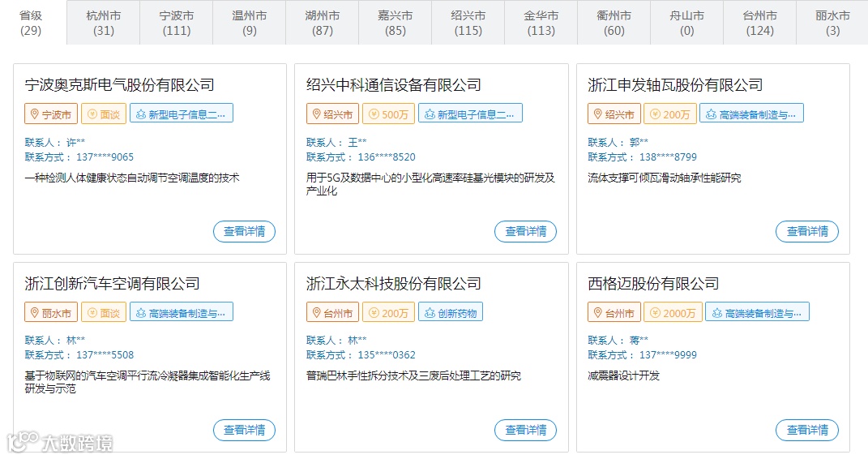The width and height of the screenshot is (868, 459).
Task: Click text 流体支撑可倾瓦滑动轴承性能研究
Action: tap(665, 178)
